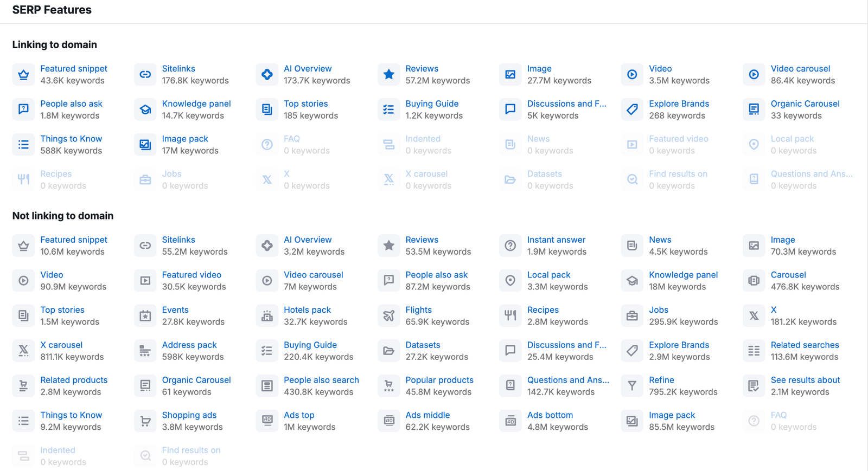
Task: Open the Events calendar icon
Action: (x=145, y=316)
